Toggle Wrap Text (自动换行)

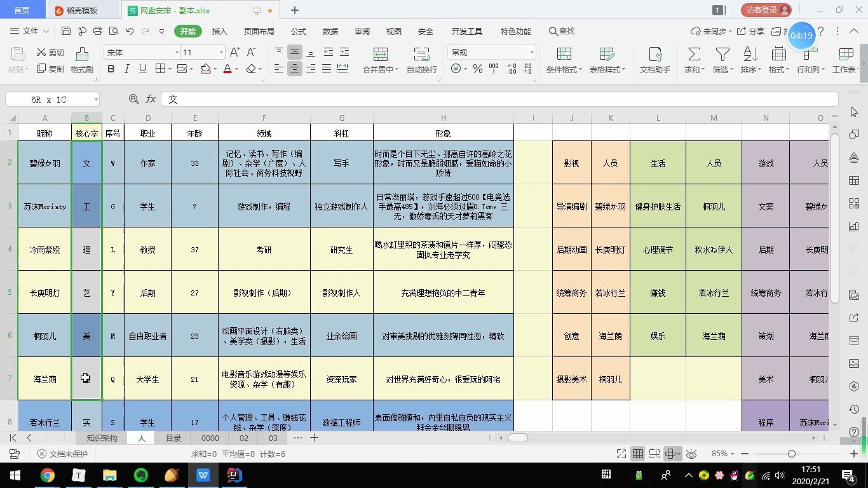pos(421,60)
